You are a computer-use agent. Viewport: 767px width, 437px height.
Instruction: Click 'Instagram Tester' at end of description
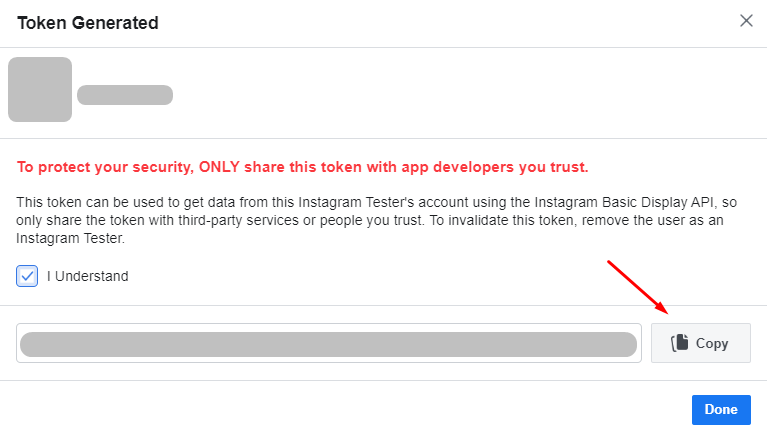(x=70, y=239)
